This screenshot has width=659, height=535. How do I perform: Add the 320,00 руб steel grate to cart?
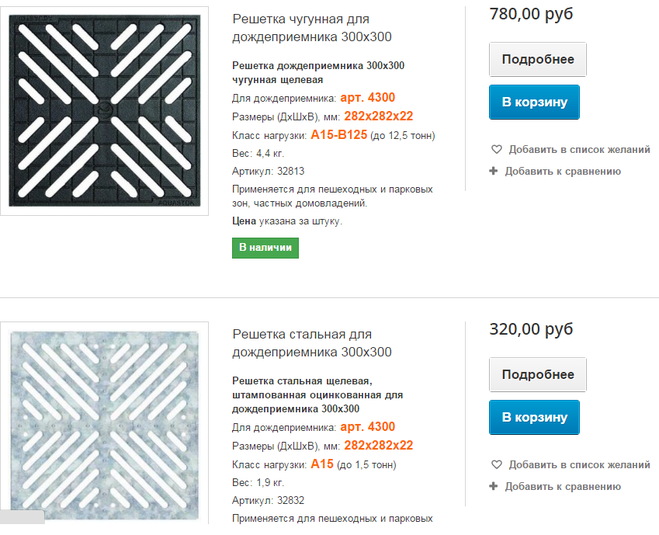pyautogui.click(x=534, y=417)
